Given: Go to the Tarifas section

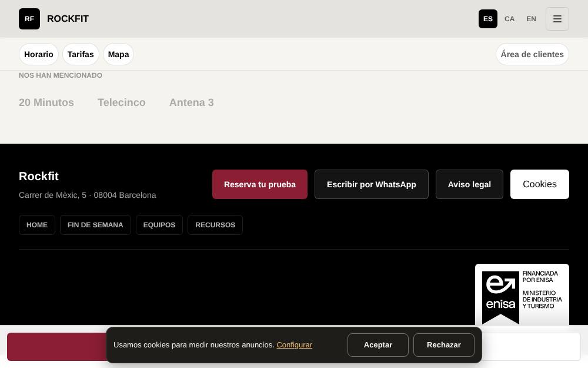Looking at the screenshot, I should point(81,54).
